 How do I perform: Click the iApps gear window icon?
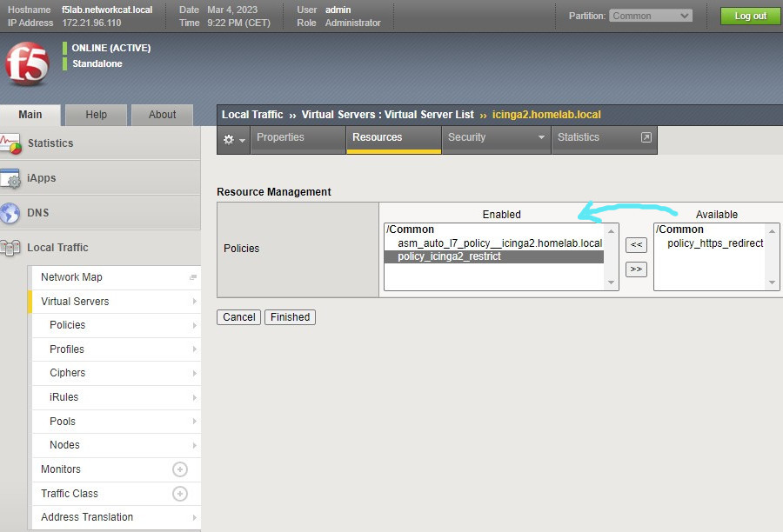pyautogui.click(x=10, y=179)
